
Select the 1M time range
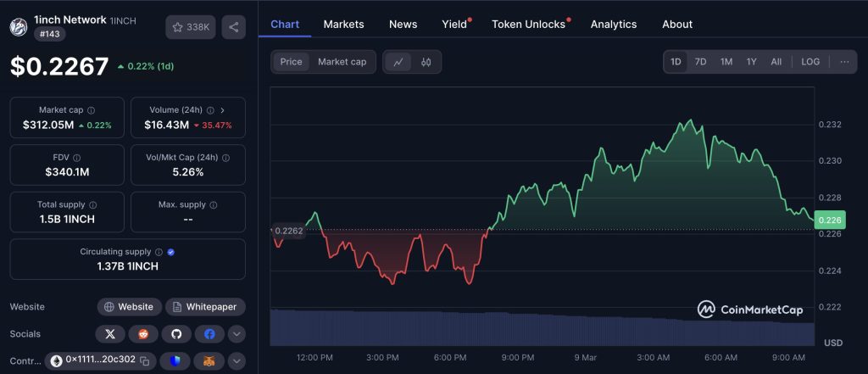click(726, 62)
